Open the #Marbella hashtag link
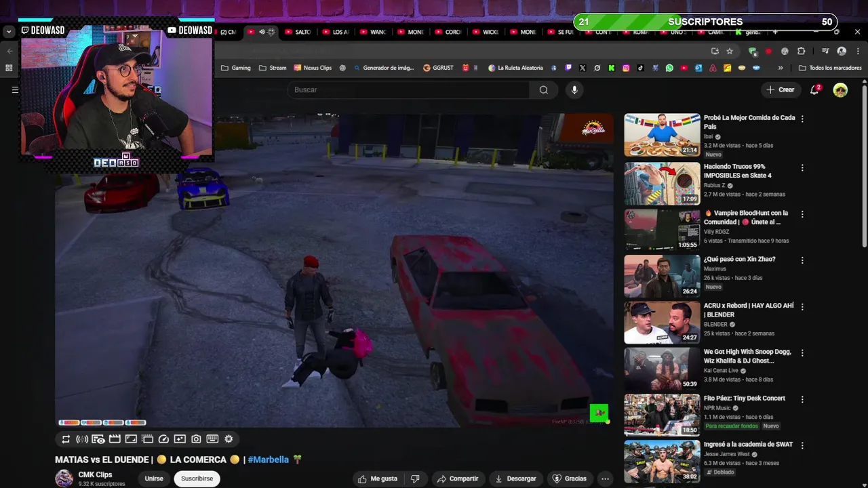Screen dimensions: 868x488 (268, 460)
